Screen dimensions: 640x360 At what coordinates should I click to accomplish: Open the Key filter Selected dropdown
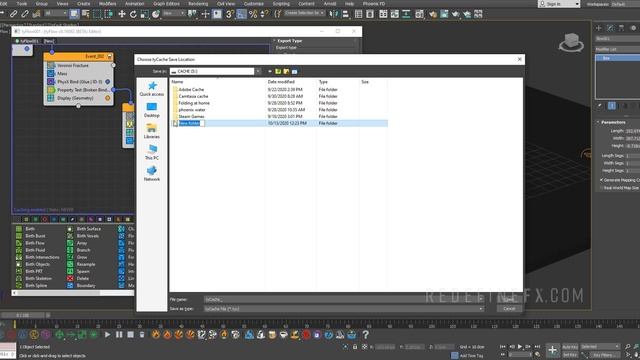tap(600, 347)
